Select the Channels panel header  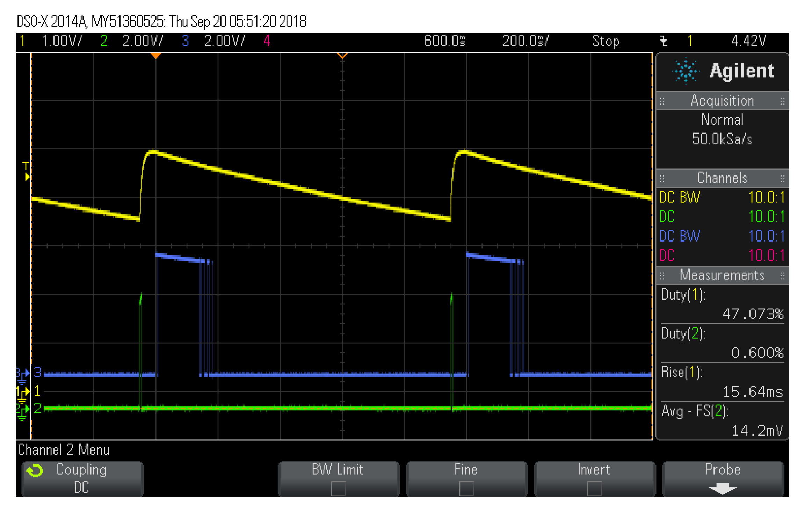coord(722,179)
